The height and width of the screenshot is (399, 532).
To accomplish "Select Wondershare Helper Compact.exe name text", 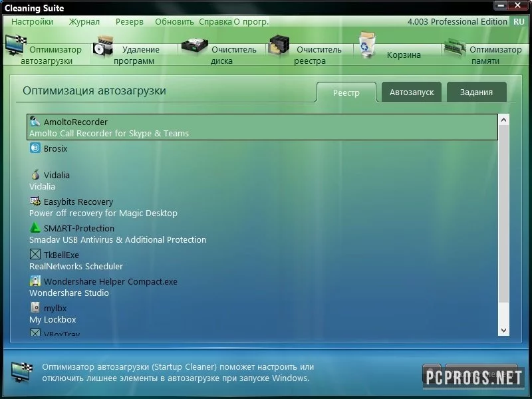I will click(110, 281).
